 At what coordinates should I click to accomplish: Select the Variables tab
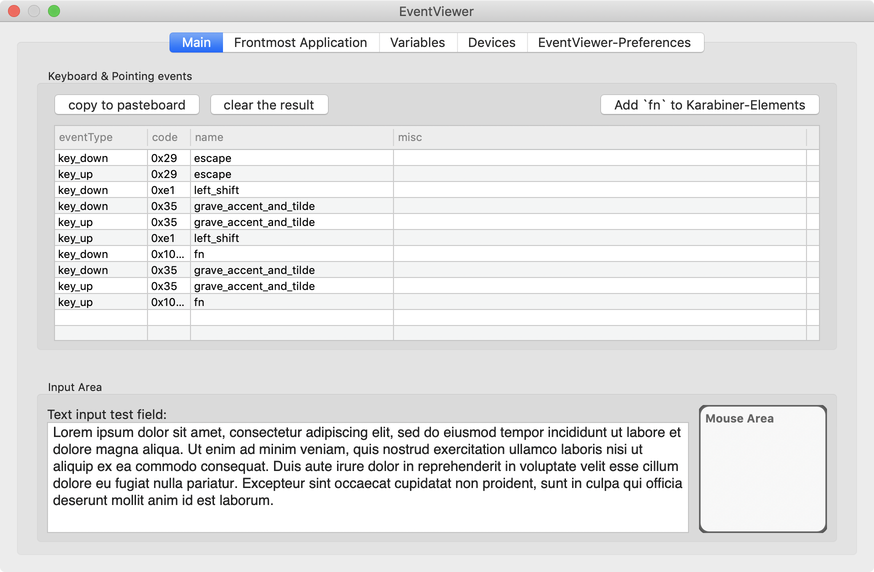[417, 42]
